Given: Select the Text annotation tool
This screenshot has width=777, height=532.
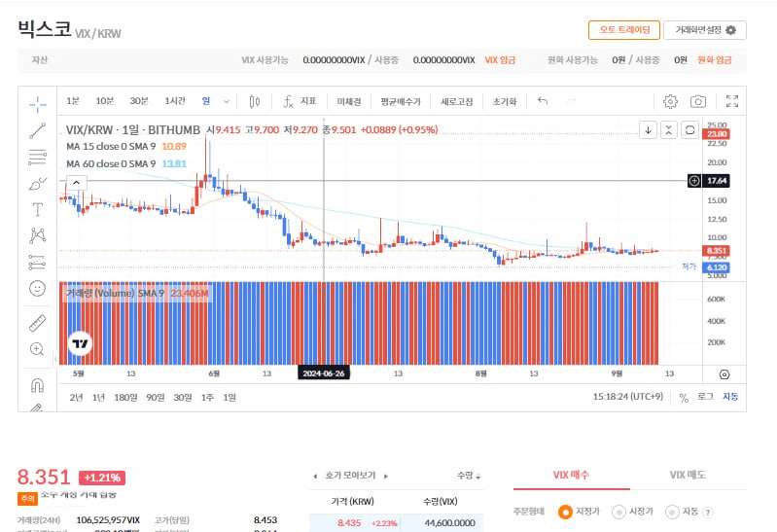Looking at the screenshot, I should [38, 210].
